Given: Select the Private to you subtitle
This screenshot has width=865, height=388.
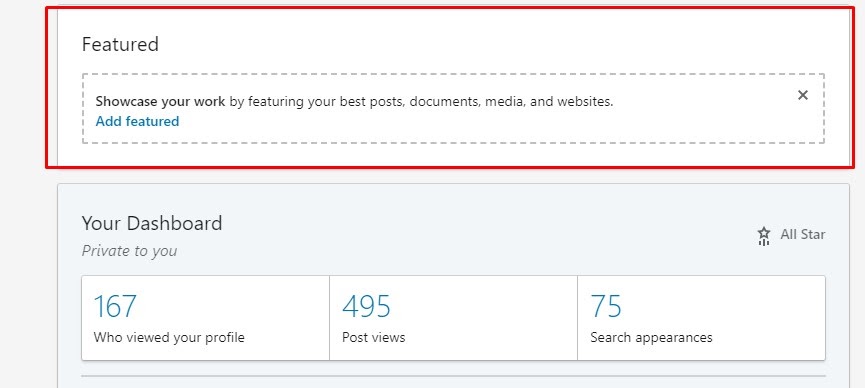Looking at the screenshot, I should 129,251.
